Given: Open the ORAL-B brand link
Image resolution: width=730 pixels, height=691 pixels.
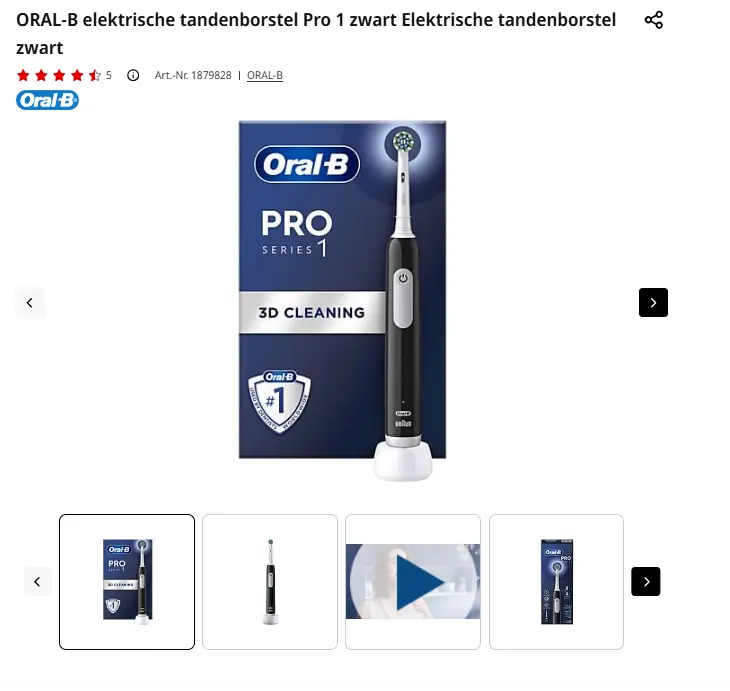Looking at the screenshot, I should (x=265, y=75).
